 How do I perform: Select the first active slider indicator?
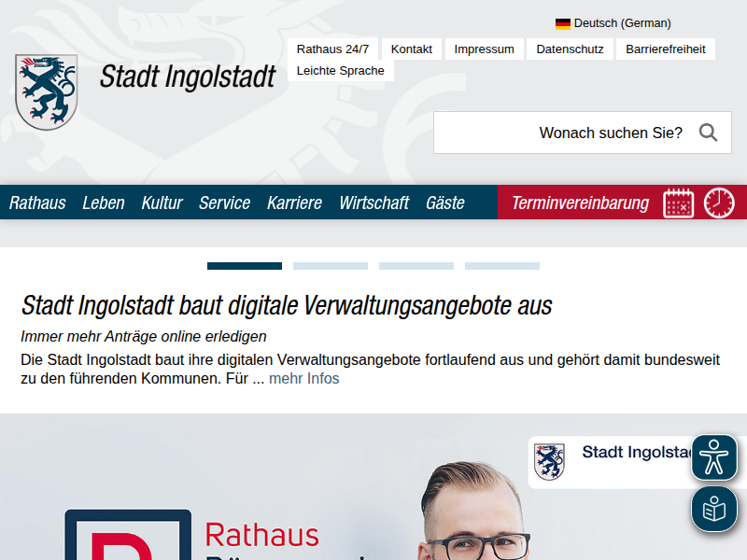coord(245,266)
